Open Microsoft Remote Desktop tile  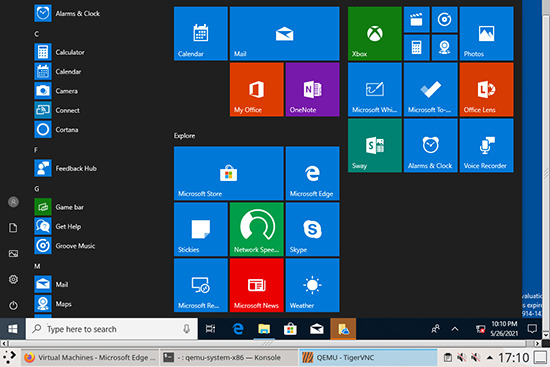click(x=201, y=285)
